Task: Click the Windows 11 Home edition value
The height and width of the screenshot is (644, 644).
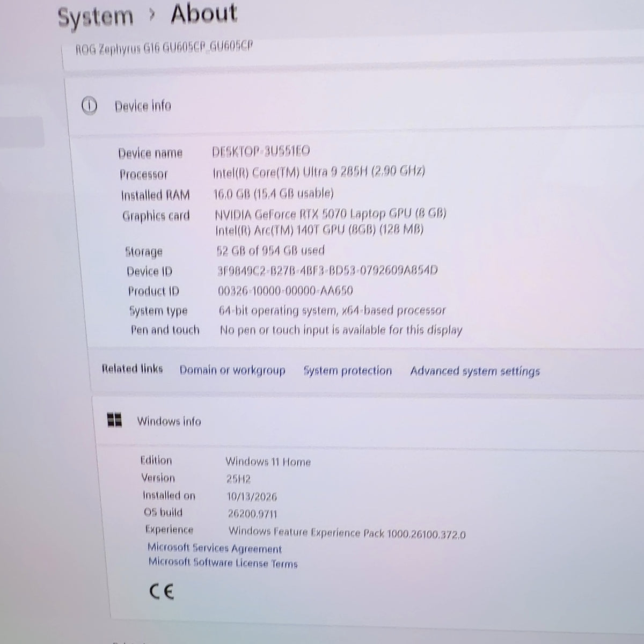Action: [268, 462]
